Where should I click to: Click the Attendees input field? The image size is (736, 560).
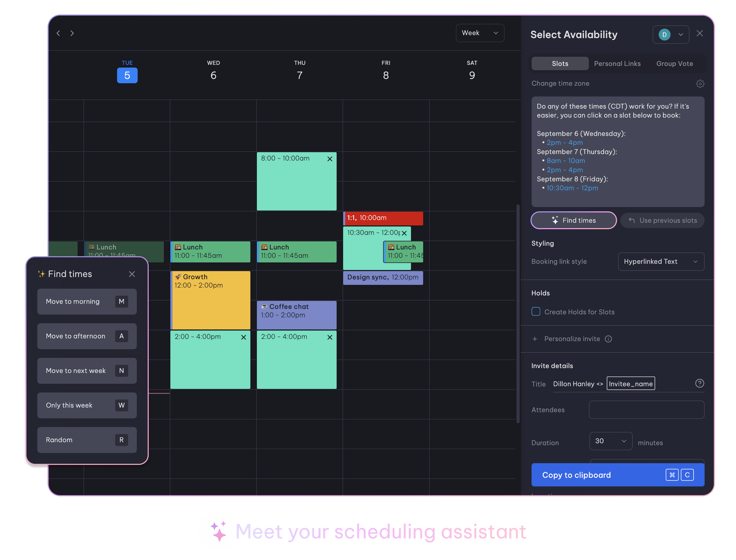[x=646, y=410]
